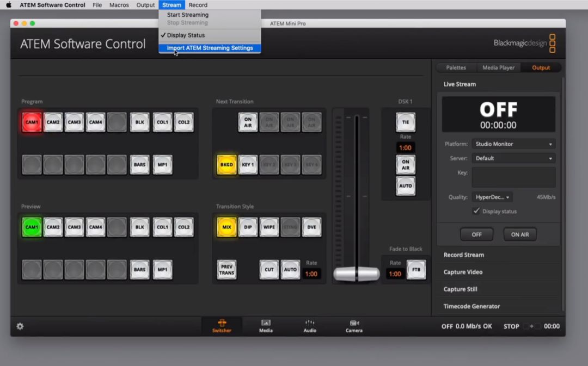Click the PREV TRANS button
588x366 pixels.
[x=226, y=269]
